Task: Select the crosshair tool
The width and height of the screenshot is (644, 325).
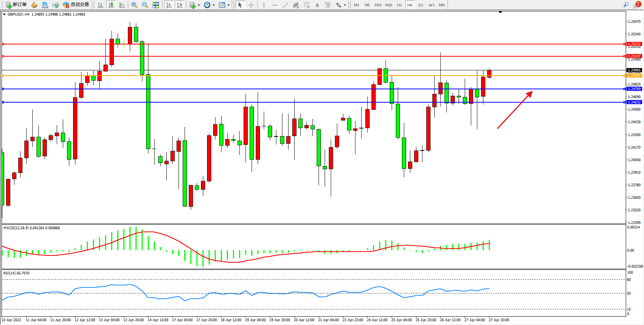Action: pyautogui.click(x=251, y=5)
